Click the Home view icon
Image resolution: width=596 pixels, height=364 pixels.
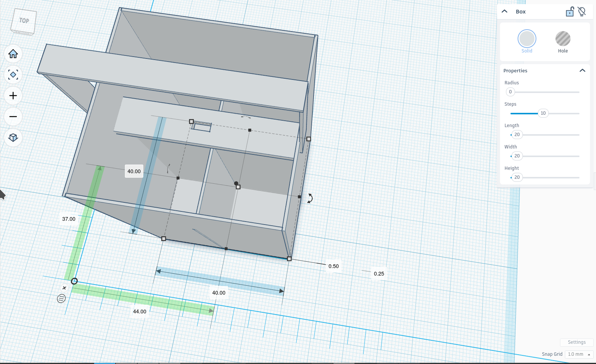click(x=13, y=54)
